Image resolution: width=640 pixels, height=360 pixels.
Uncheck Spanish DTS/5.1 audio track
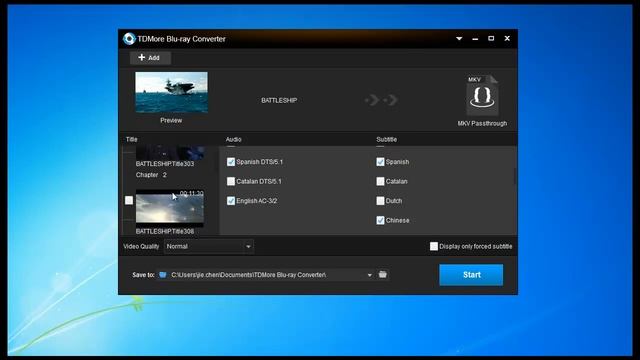231,162
